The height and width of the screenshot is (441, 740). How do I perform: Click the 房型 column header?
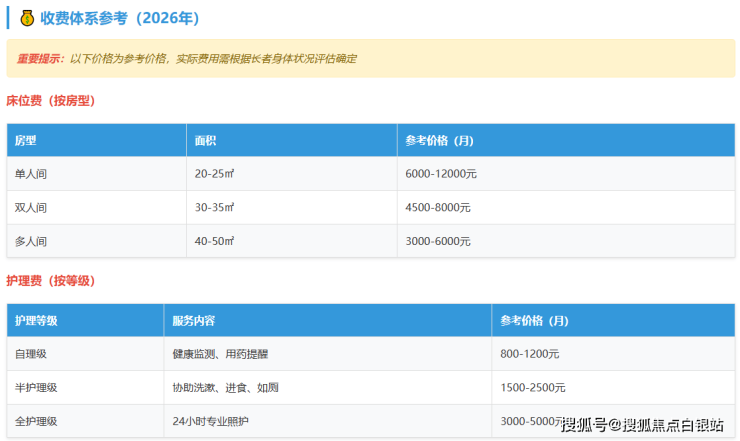pos(26,141)
